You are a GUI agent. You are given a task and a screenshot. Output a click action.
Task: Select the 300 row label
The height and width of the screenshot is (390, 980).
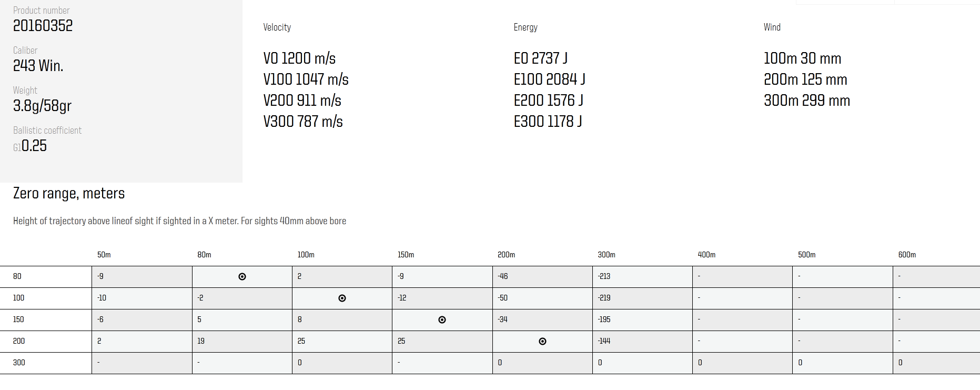[x=19, y=363]
